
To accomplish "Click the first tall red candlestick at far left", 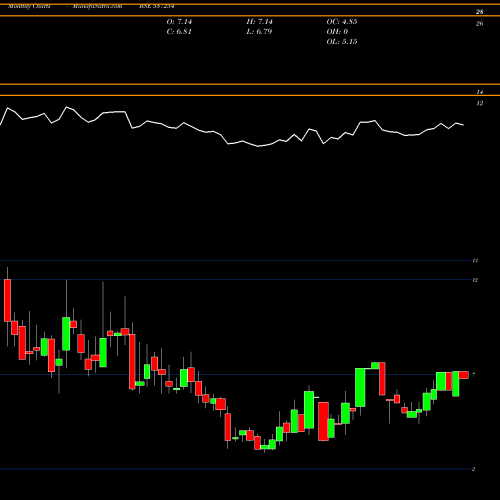I will tap(7, 300).
